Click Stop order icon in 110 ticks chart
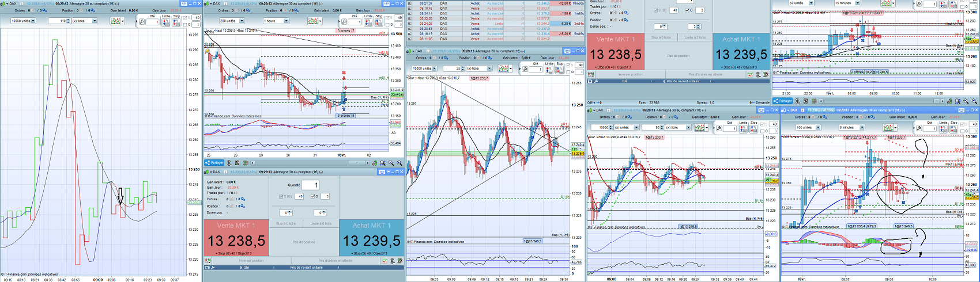The image size is (980, 282). (x=176, y=22)
